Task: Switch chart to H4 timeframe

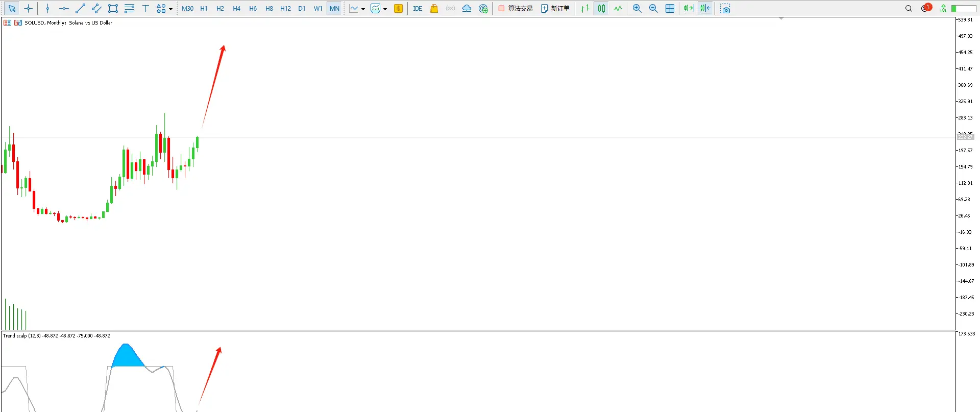Action: click(x=236, y=8)
